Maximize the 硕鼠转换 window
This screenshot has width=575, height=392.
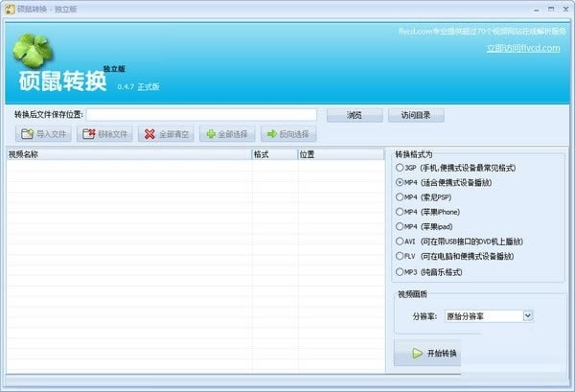551,10
